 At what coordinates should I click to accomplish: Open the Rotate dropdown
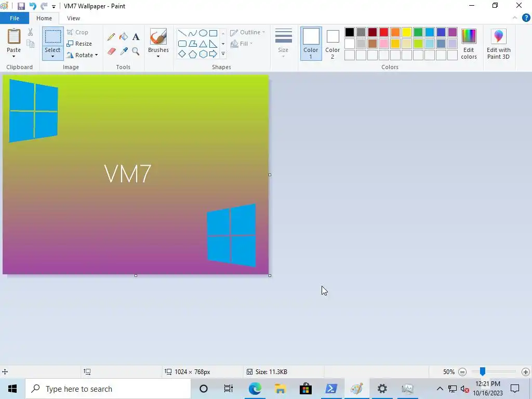click(83, 55)
